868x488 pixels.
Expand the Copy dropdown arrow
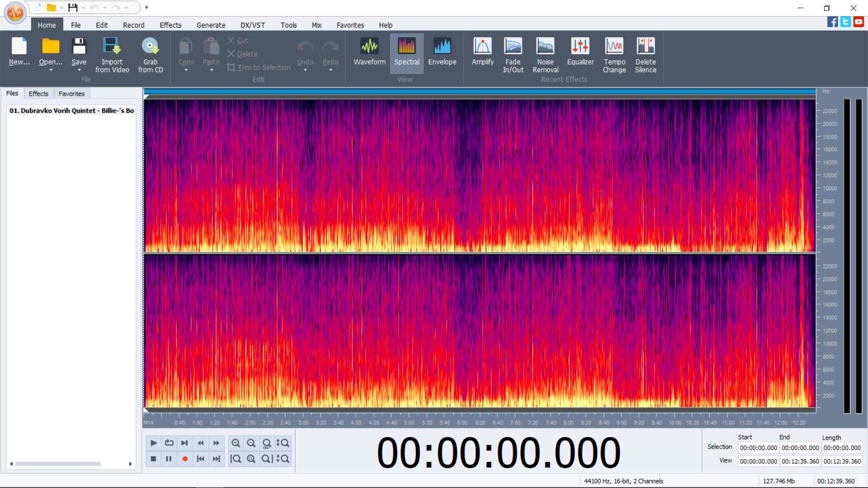186,70
